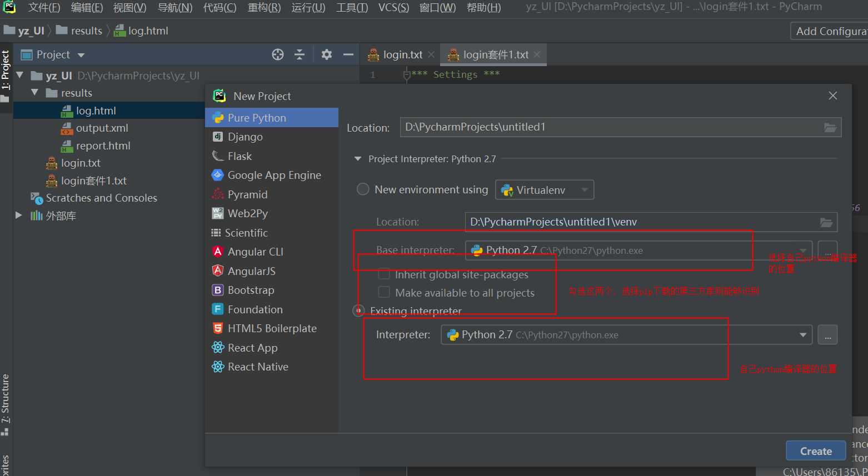Open the 1: Project side tool window tab
Screen dimensions: 868x476
(x=6, y=76)
